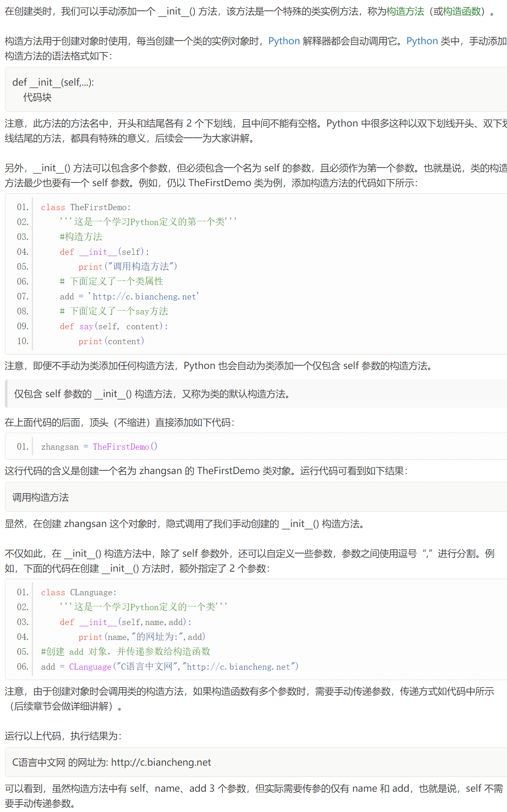
Task: Click the def __init__(self,name,add): code line
Action: (x=125, y=622)
